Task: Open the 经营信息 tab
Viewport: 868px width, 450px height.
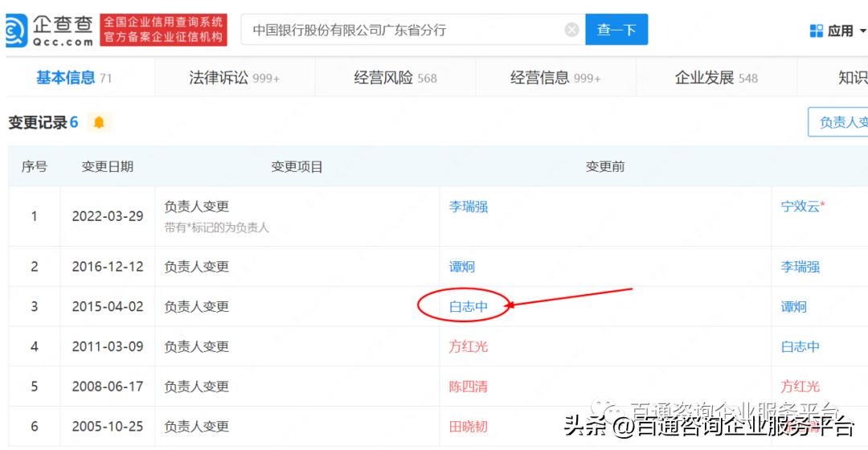Action: pos(555,78)
